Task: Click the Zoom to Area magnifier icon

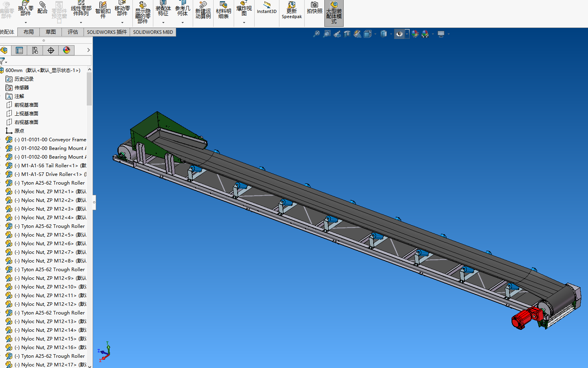Action: 327,34
